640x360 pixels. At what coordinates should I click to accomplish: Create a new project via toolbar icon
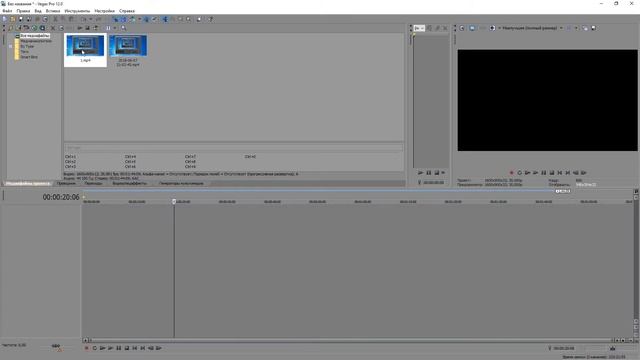tap(5, 19)
